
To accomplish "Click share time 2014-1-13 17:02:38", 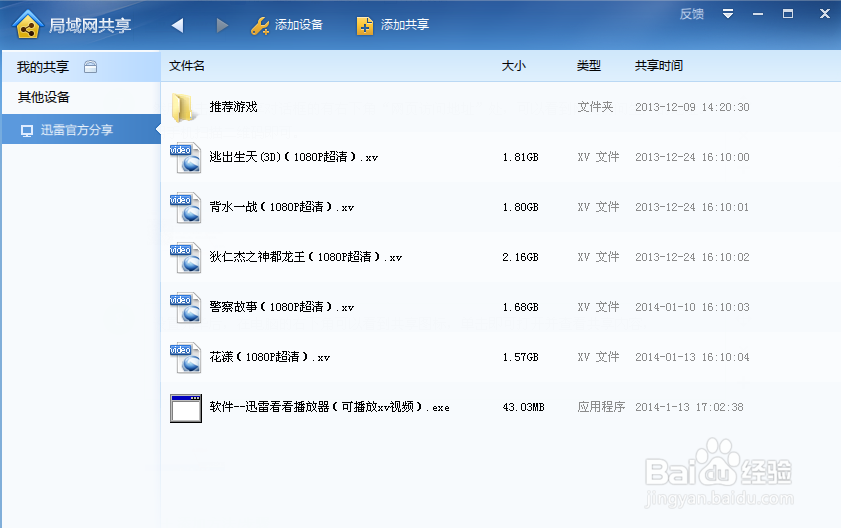I will point(689,407).
